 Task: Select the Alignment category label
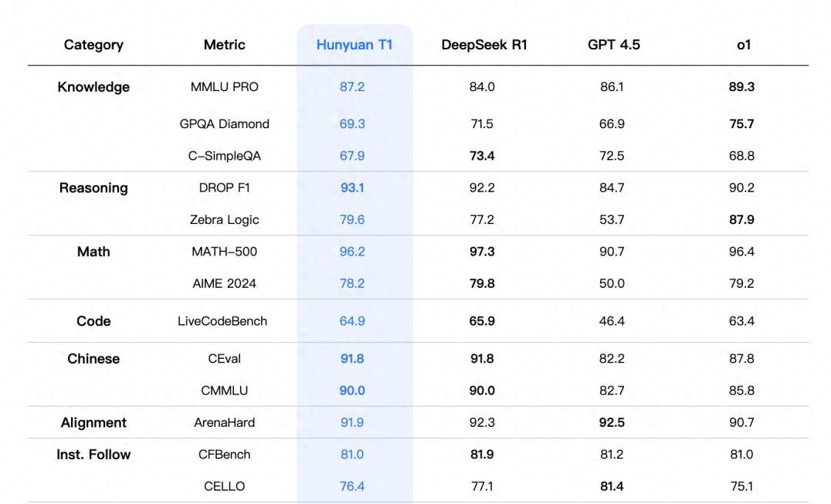click(x=93, y=423)
